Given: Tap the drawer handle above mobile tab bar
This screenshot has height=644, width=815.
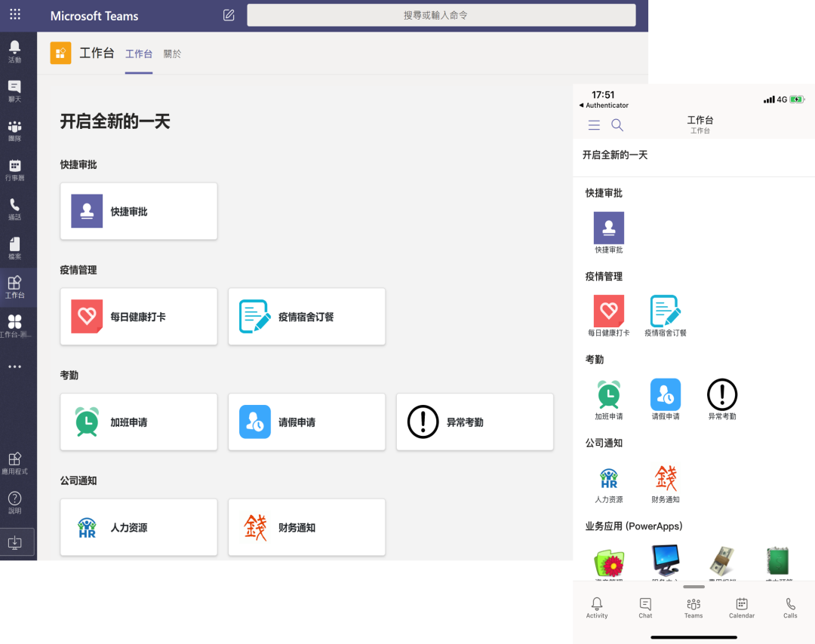Looking at the screenshot, I should click(694, 587).
